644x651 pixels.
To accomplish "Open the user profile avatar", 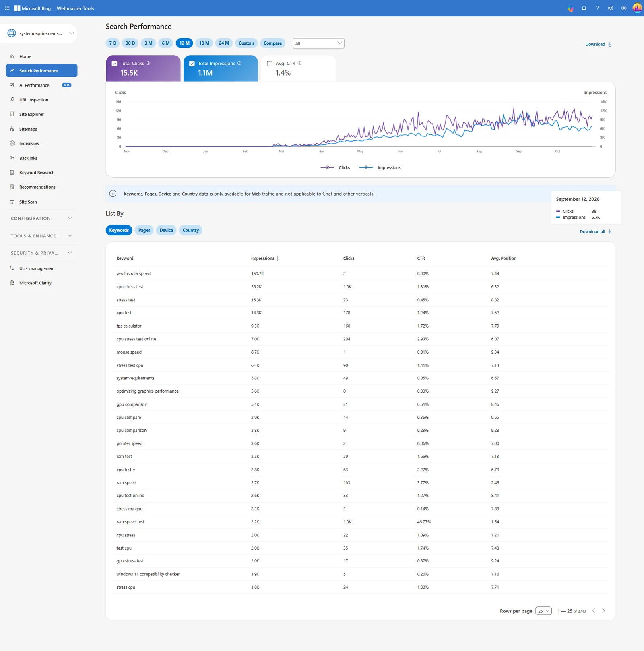I will pos(637,8).
